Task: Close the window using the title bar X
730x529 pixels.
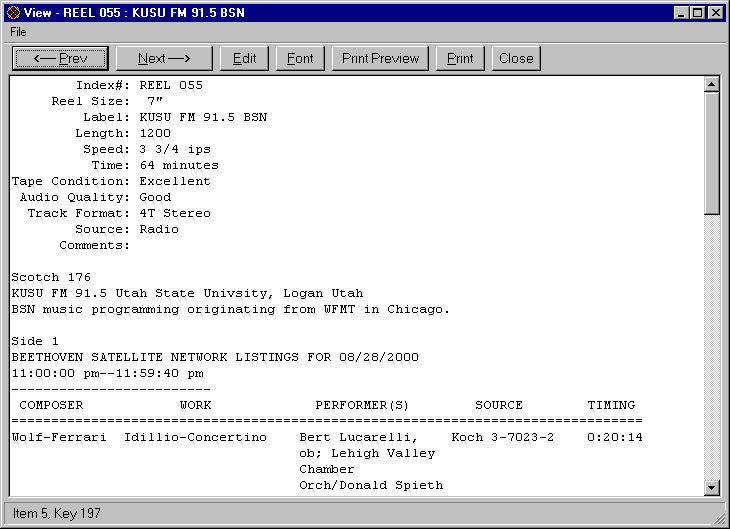Action: (x=716, y=13)
